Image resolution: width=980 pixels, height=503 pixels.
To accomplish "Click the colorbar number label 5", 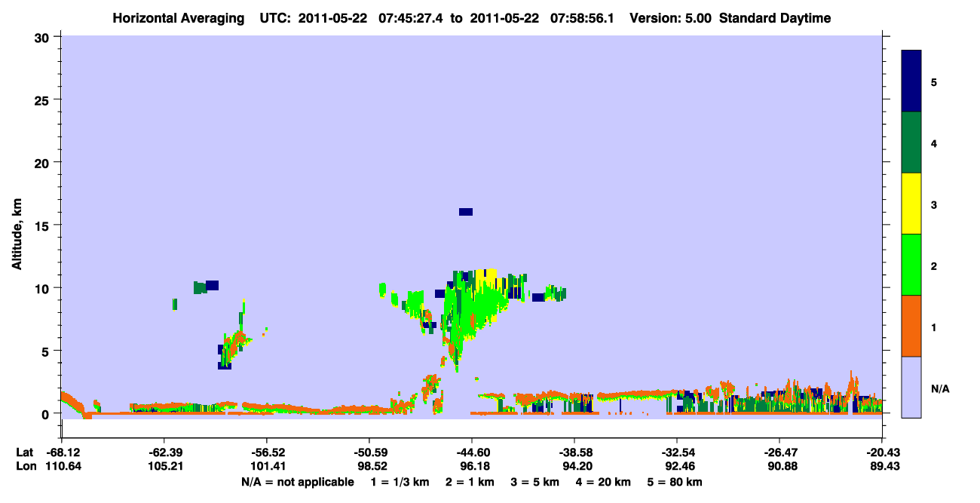I will [x=933, y=81].
